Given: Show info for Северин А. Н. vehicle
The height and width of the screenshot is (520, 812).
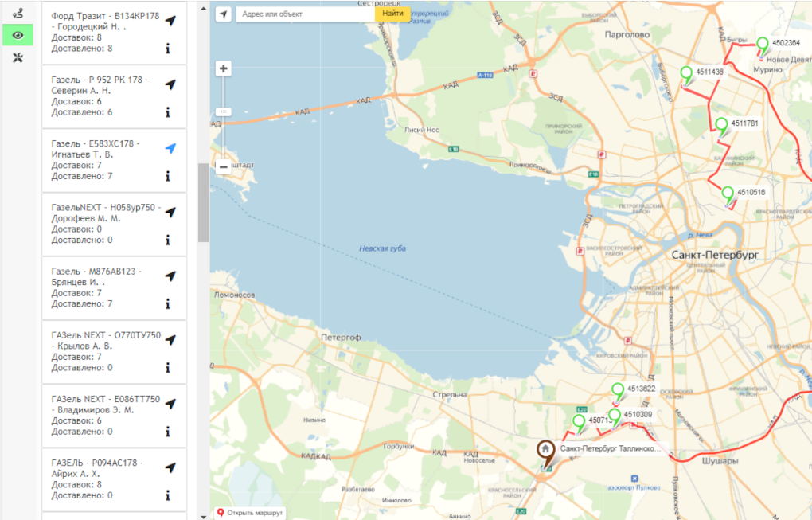Looking at the screenshot, I should pos(168,112).
